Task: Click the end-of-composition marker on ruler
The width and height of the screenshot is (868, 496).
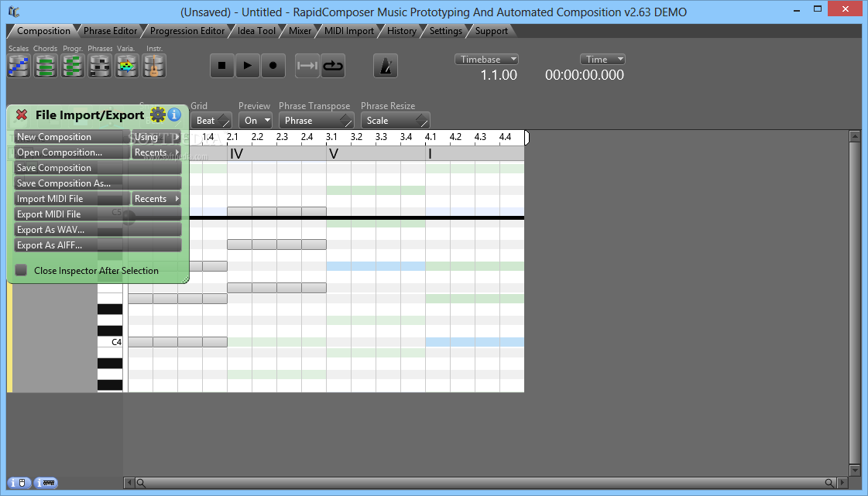Action: (x=527, y=138)
